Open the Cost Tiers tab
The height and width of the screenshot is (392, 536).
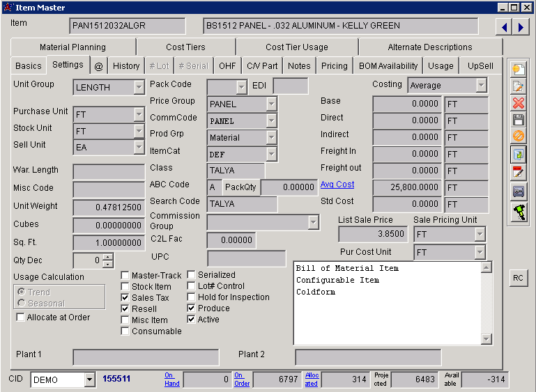coord(185,47)
